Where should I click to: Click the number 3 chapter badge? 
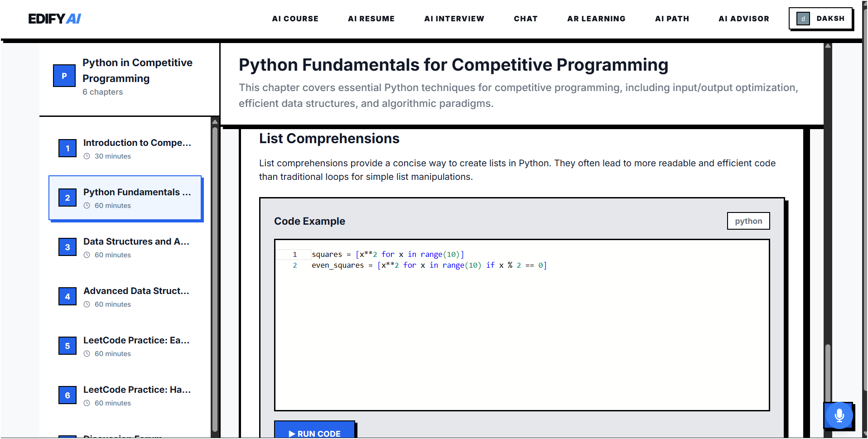(68, 247)
